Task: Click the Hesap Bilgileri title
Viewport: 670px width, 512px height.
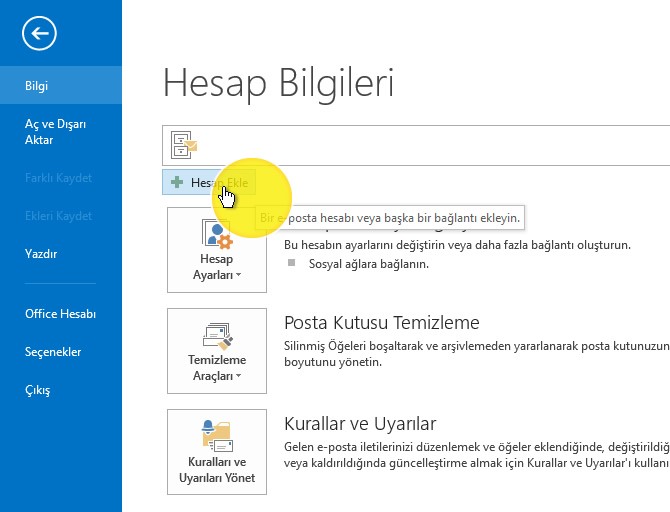Action: click(278, 83)
